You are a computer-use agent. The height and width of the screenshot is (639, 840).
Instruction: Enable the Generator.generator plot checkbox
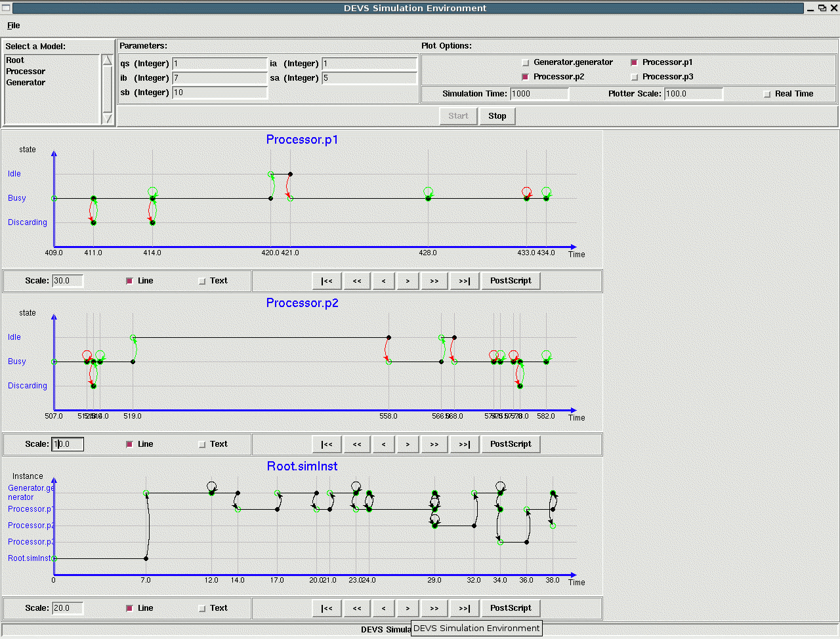pyautogui.click(x=525, y=63)
